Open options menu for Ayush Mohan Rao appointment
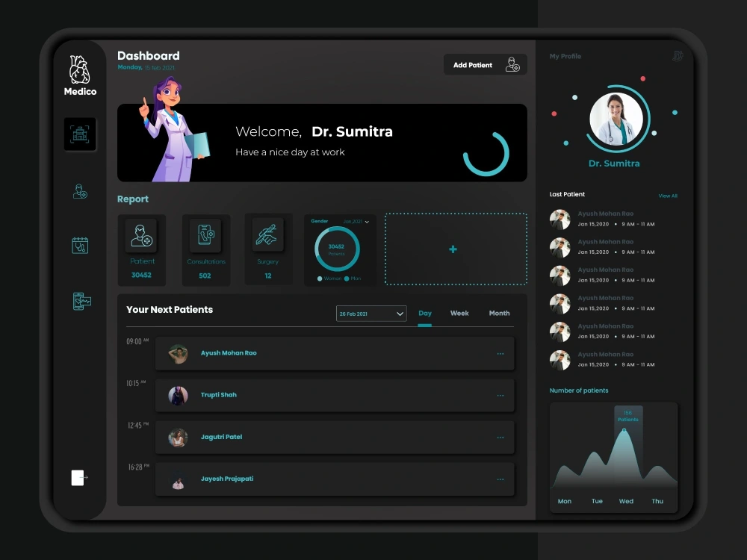The image size is (747, 560). pos(500,354)
